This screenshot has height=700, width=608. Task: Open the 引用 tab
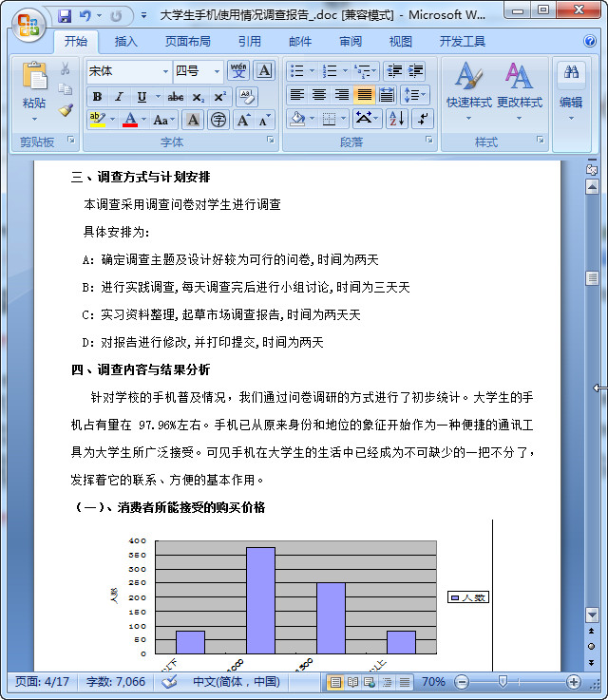click(x=250, y=42)
